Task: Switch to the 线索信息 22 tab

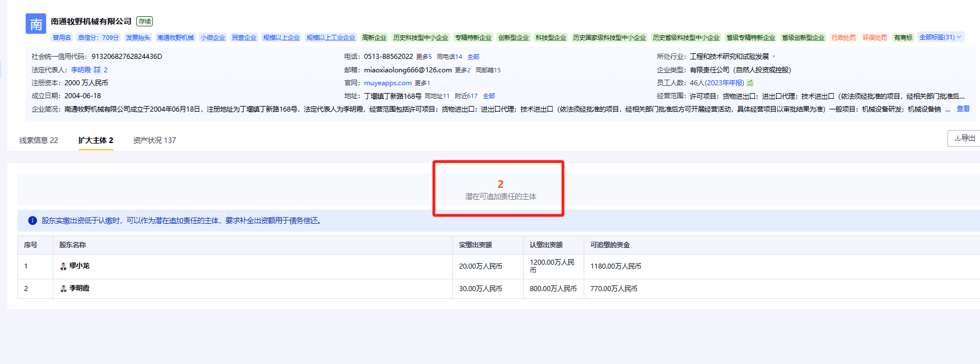Action: (39, 140)
